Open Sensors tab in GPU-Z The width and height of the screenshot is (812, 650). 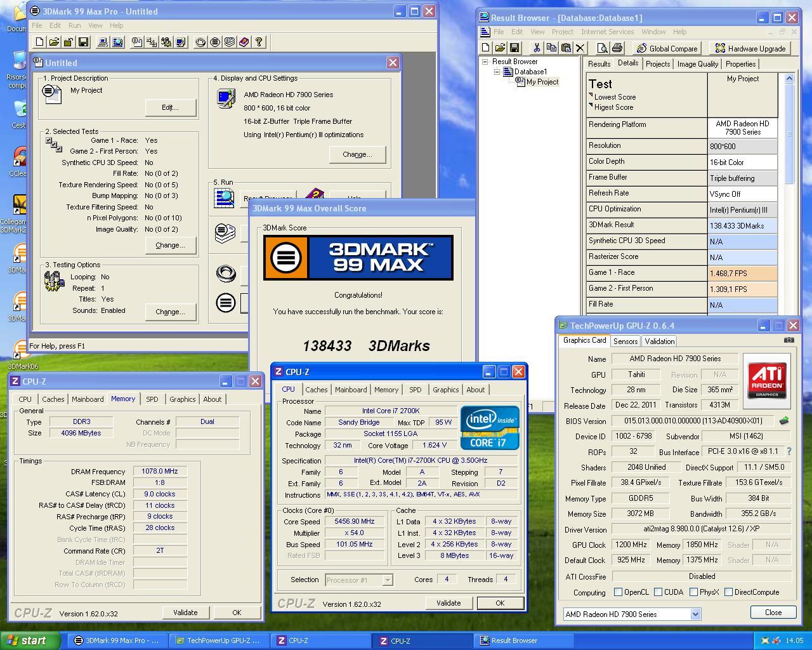click(x=625, y=342)
